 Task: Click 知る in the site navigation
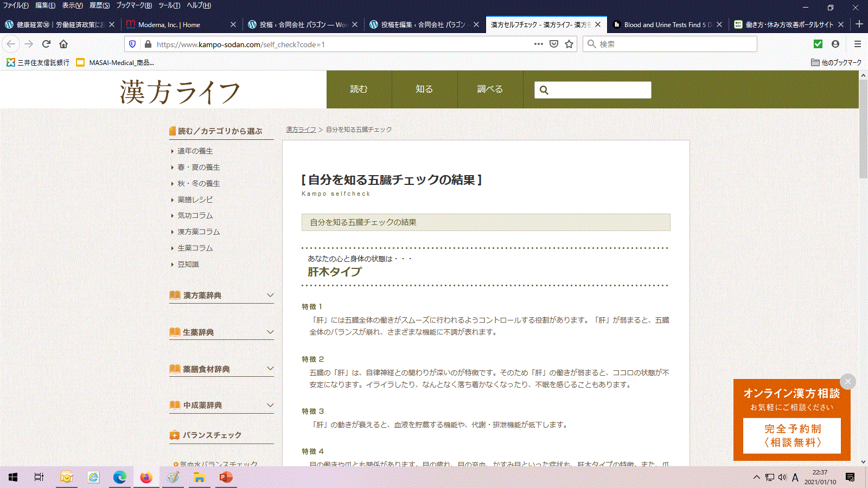point(424,89)
